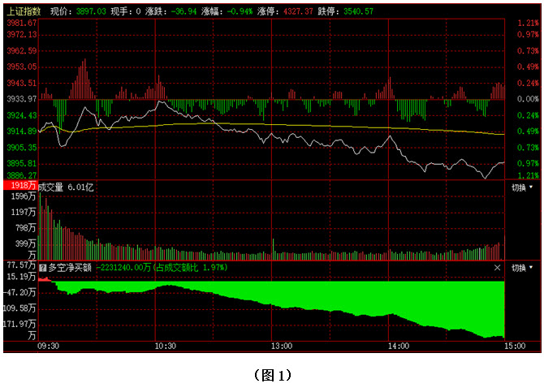Click the help icon beside 多空净买额
This screenshot has width=544, height=392.
[42, 267]
